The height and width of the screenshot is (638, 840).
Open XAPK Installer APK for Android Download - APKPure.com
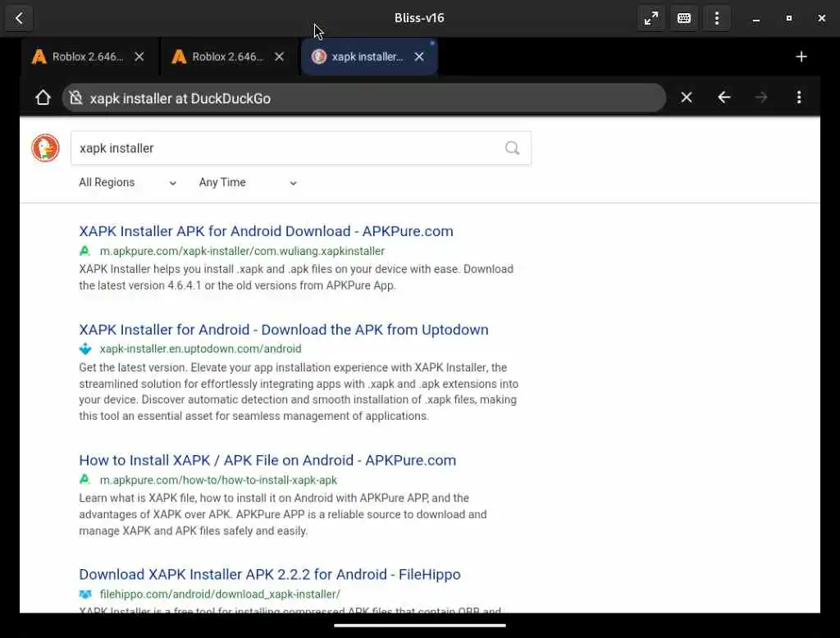(x=266, y=231)
